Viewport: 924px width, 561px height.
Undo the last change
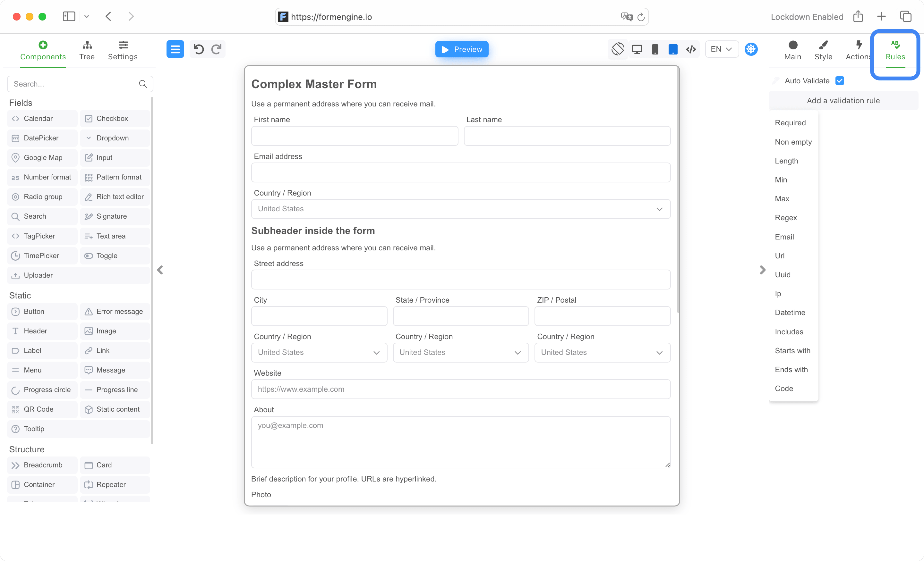199,49
